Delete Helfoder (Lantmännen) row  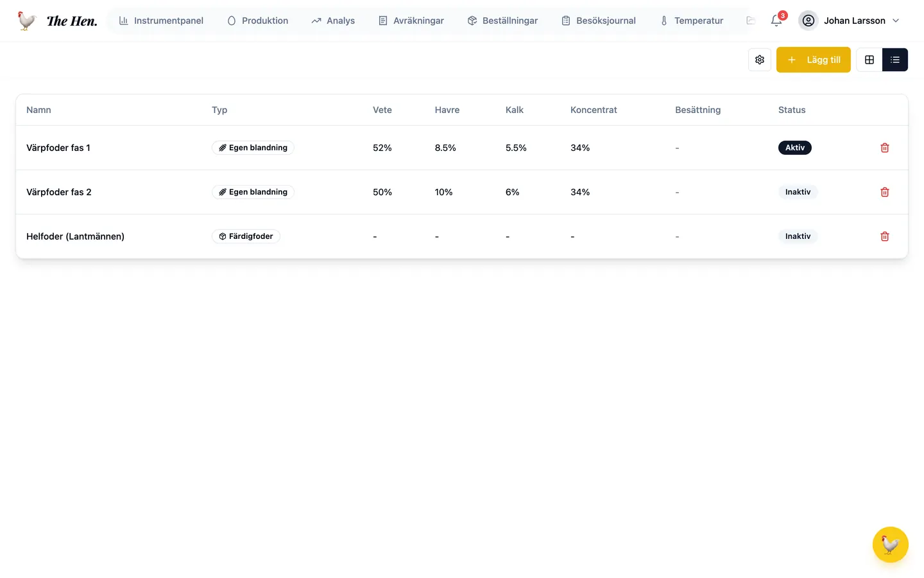pyautogui.click(x=885, y=236)
